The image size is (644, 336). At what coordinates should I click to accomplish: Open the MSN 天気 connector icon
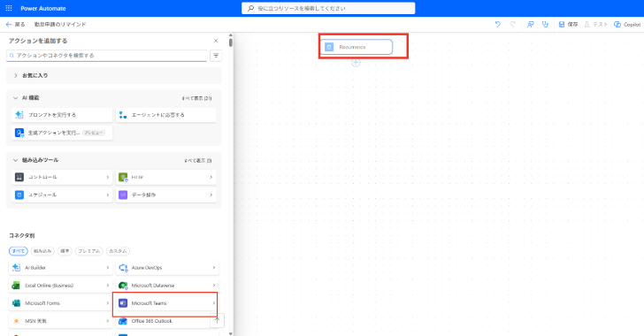[x=17, y=321]
